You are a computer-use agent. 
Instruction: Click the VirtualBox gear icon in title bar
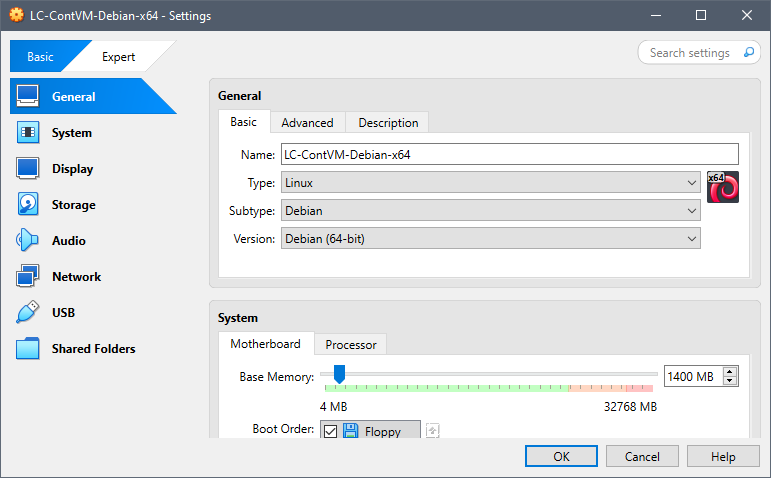tap(16, 15)
